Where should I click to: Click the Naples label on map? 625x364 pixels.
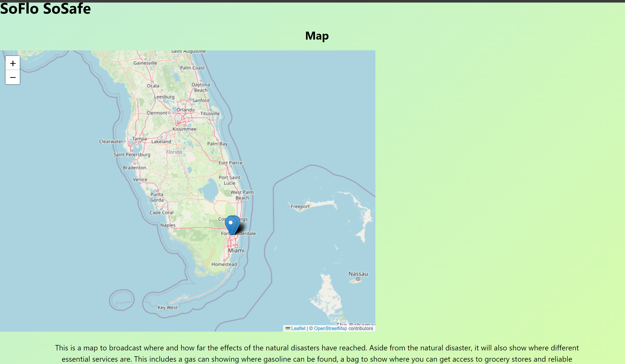(168, 225)
